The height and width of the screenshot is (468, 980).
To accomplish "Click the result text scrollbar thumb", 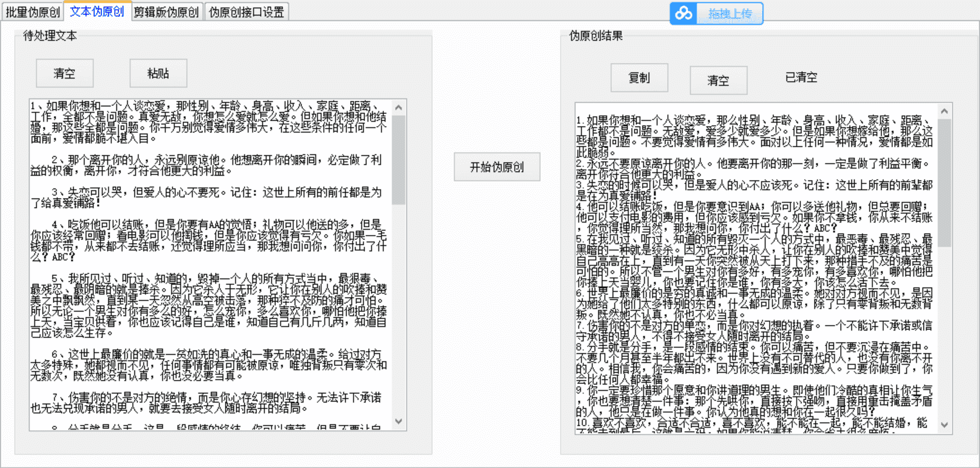I will pyautogui.click(x=944, y=182).
